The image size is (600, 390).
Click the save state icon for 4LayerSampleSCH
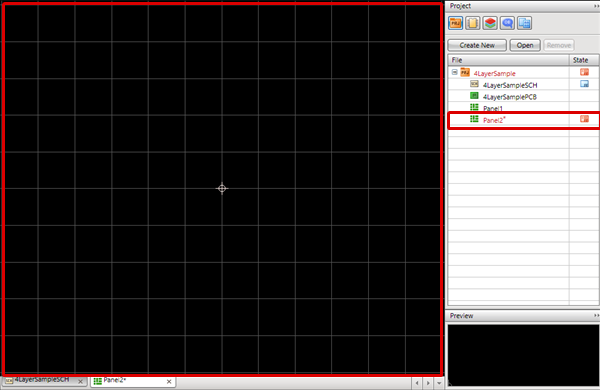584,84
